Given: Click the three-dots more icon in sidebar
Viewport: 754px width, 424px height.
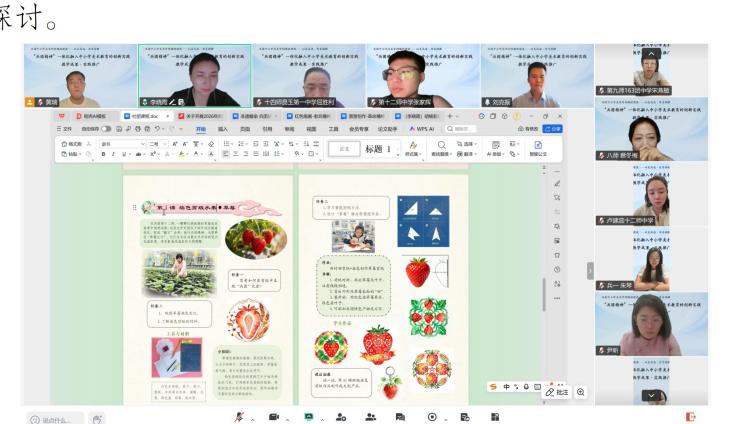Looking at the screenshot, I should 557,299.
